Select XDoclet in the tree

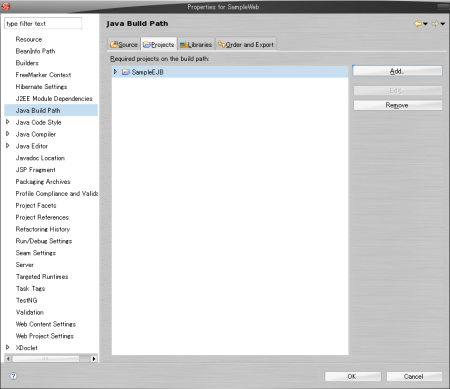pos(27,348)
